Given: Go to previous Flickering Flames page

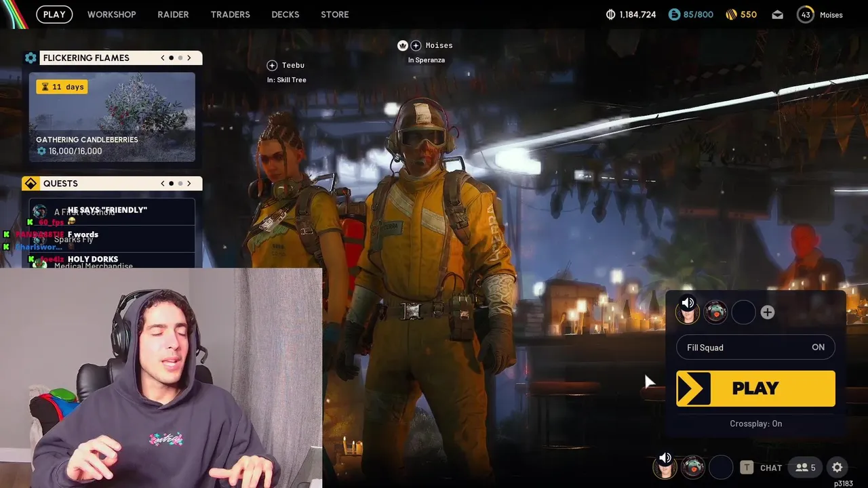Looking at the screenshot, I should (x=163, y=58).
